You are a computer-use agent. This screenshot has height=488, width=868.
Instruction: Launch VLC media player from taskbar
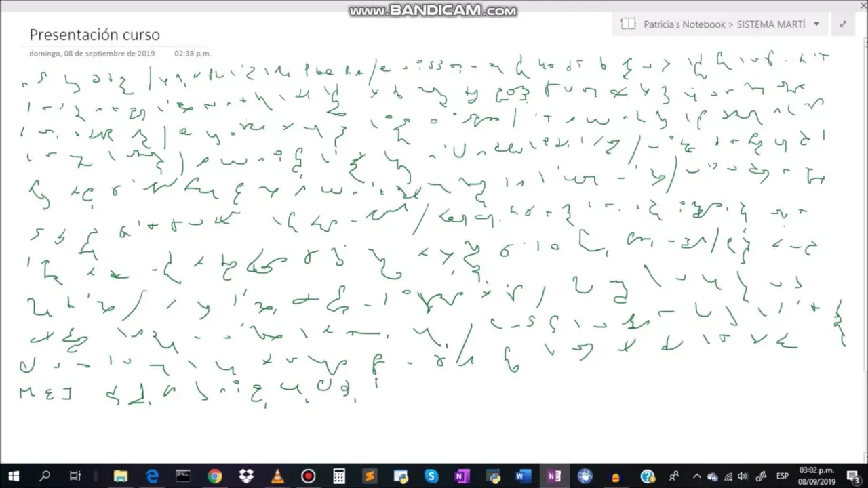point(277,476)
